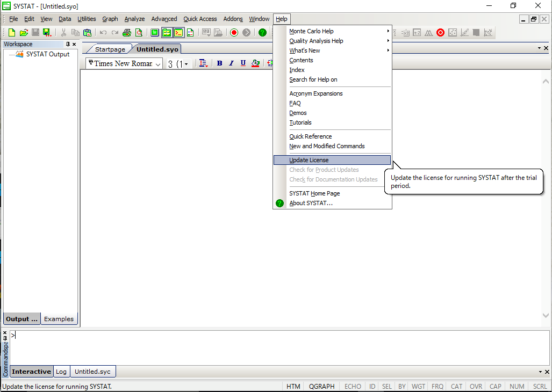Open the font size dropdown
Viewport: 552px width, 392px height.
(x=186, y=64)
